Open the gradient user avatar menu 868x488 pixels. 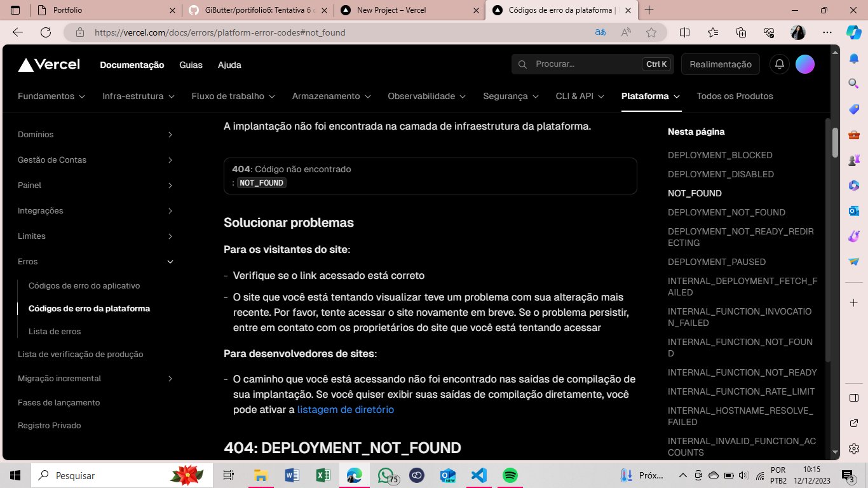[x=805, y=64]
